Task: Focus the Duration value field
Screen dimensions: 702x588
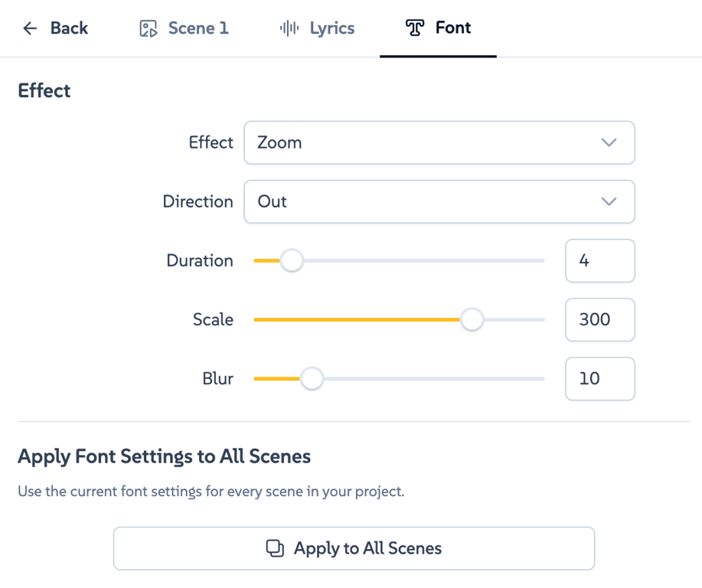Action: [x=599, y=261]
